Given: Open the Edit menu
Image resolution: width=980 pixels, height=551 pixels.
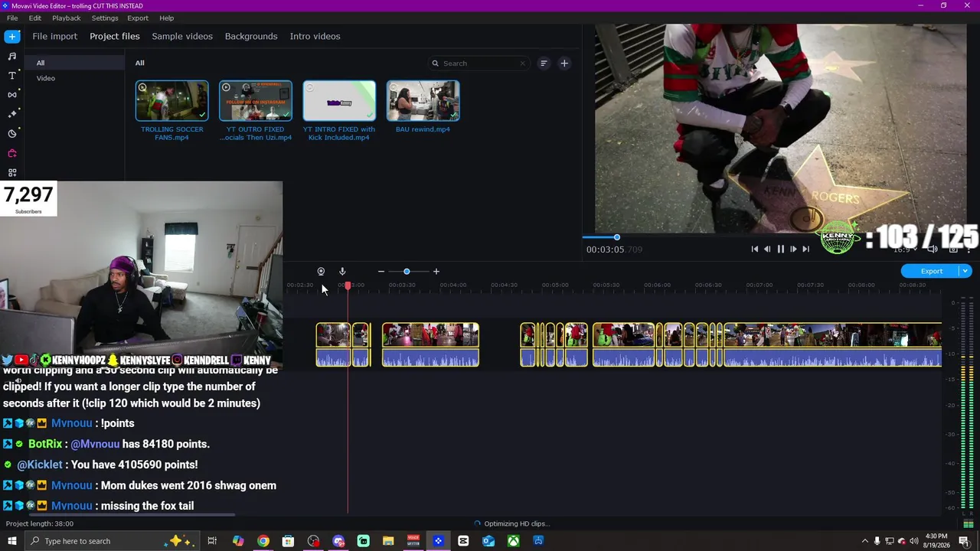Looking at the screenshot, I should (x=35, y=18).
